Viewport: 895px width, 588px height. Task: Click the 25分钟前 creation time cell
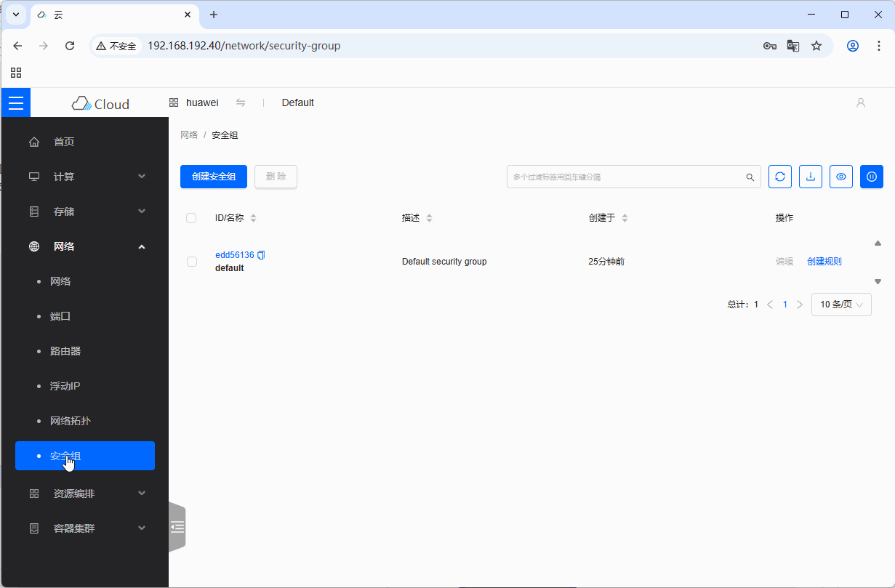(606, 262)
